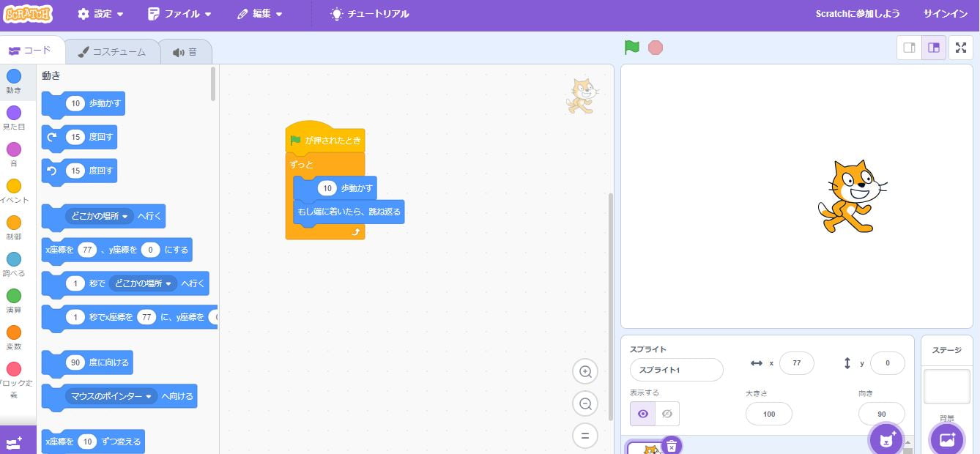Expand the ファイル menu
This screenshot has height=454, width=980.
[179, 14]
